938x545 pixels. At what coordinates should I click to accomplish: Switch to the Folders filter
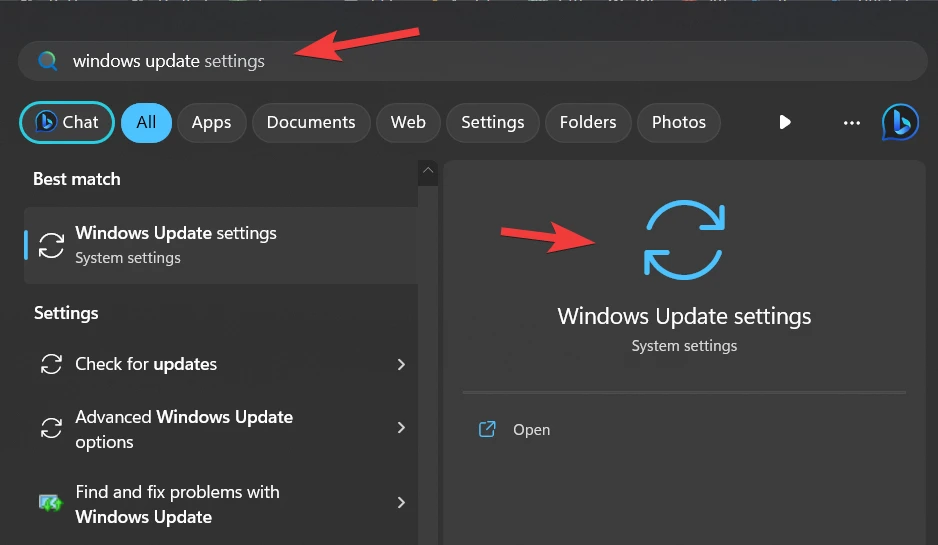(x=588, y=122)
